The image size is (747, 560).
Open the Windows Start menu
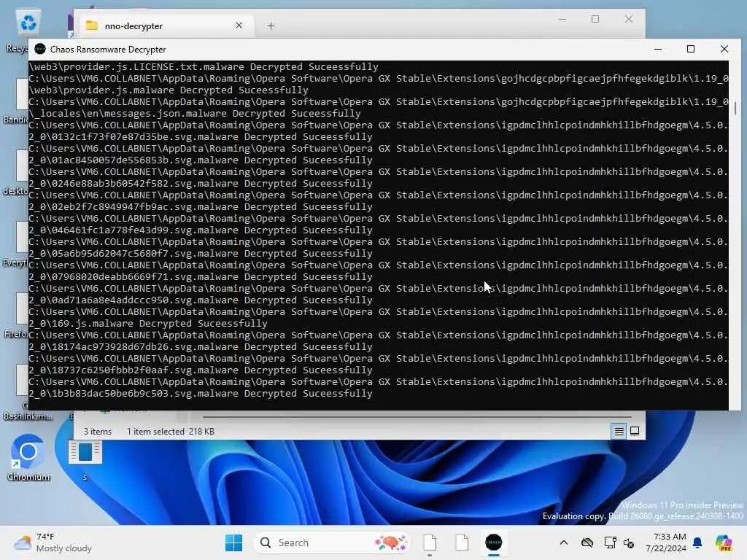tap(233, 542)
